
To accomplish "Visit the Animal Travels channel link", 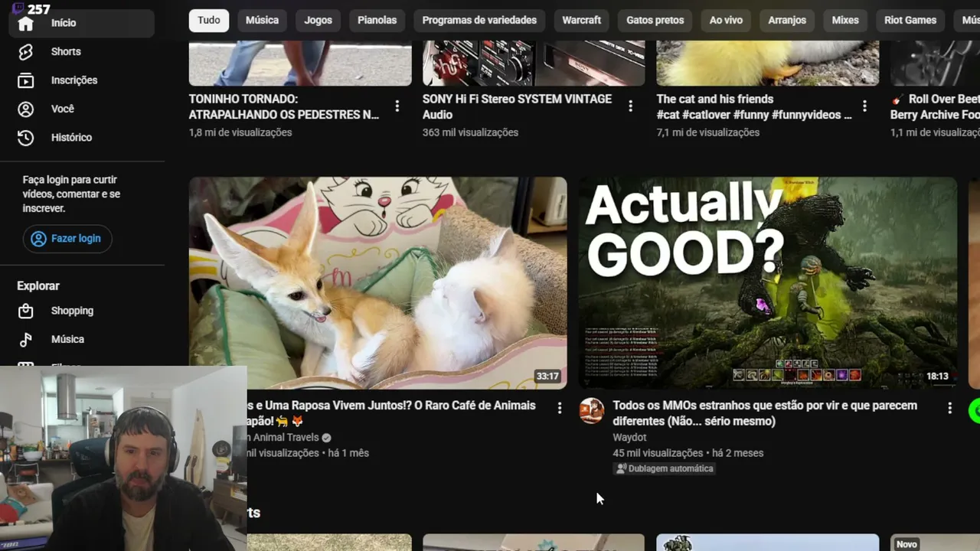I will click(283, 438).
